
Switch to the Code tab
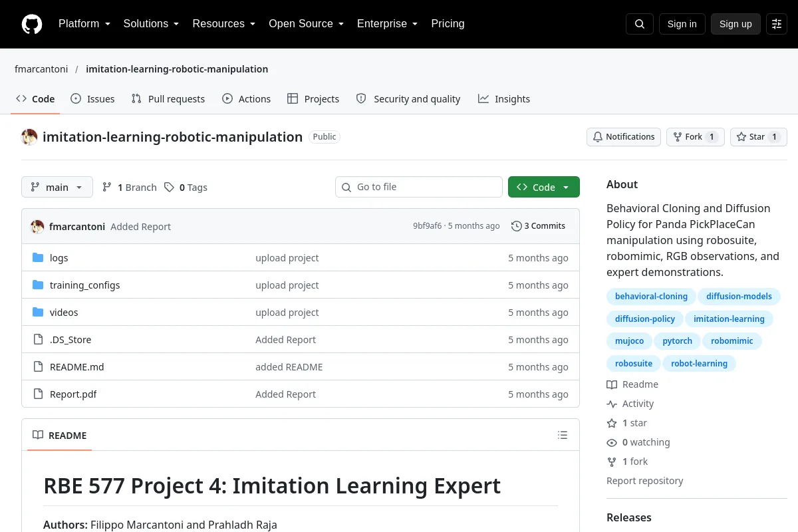pos(35,99)
